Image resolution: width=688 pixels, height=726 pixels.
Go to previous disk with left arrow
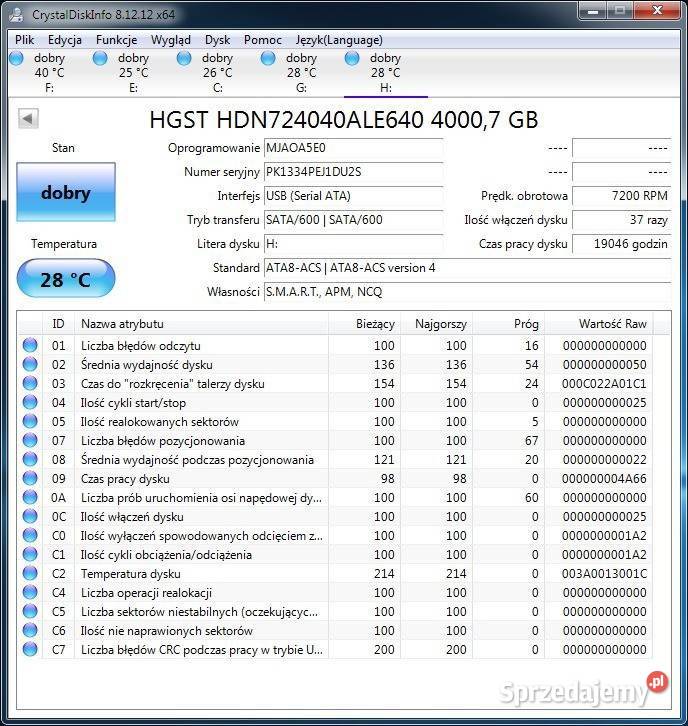coord(28,119)
